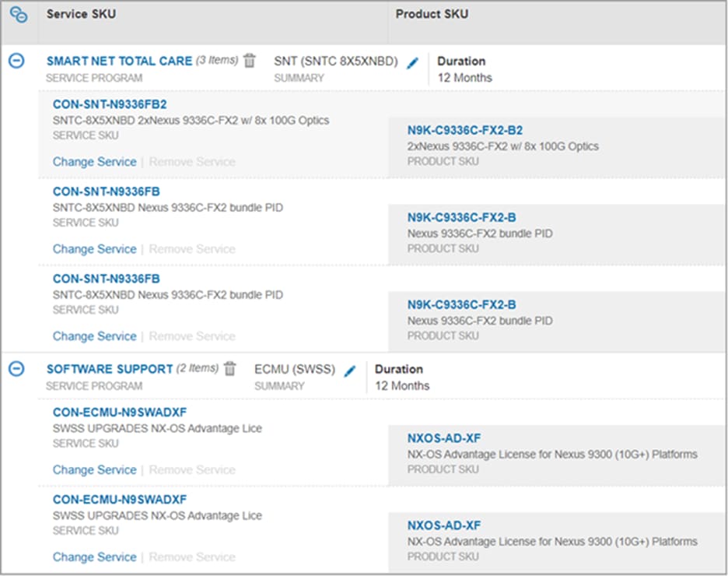This screenshot has height=576, width=728.
Task: Click 12 Months duration under Smart Net Total Care
Action: [x=465, y=78]
